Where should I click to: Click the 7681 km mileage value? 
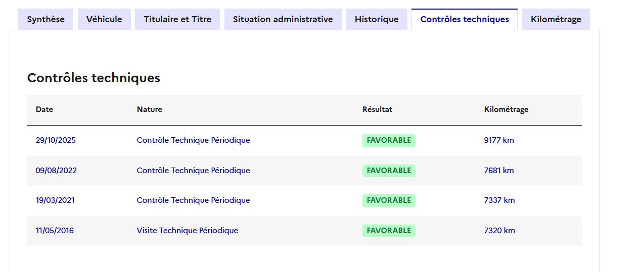[x=499, y=171]
